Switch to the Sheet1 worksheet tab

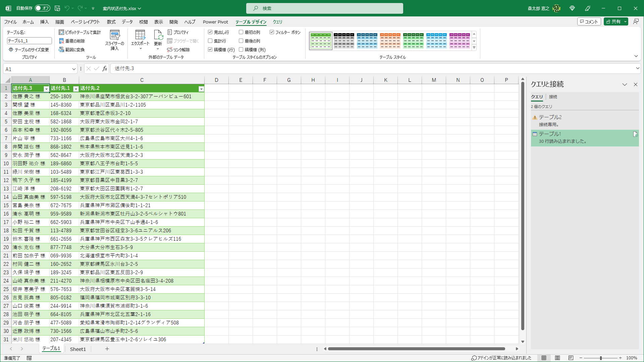pyautogui.click(x=78, y=349)
